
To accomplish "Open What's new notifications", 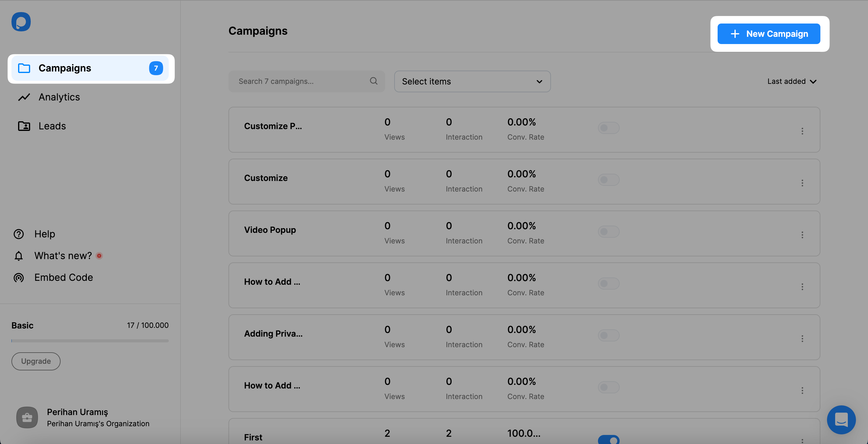I will pos(63,255).
